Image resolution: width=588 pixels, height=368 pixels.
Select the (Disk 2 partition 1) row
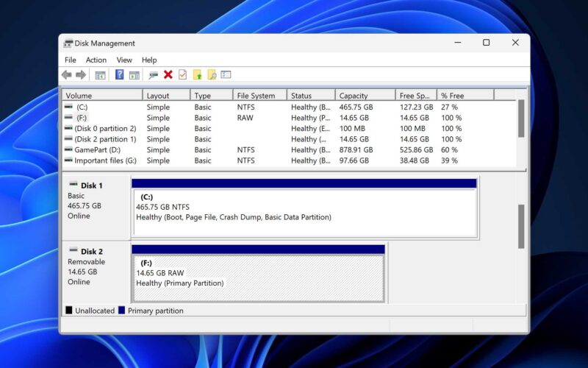pos(289,139)
